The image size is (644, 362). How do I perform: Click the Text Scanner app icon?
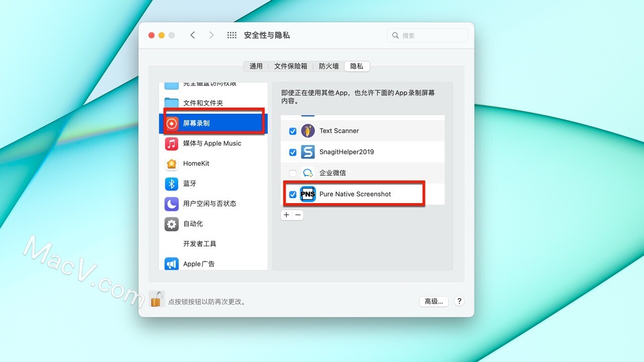coord(308,131)
